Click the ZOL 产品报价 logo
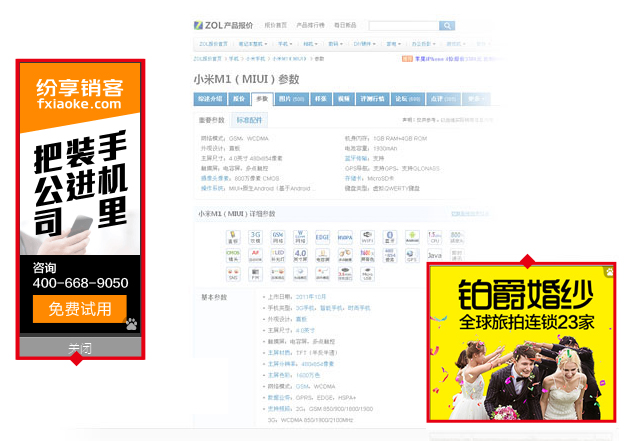 (223, 24)
